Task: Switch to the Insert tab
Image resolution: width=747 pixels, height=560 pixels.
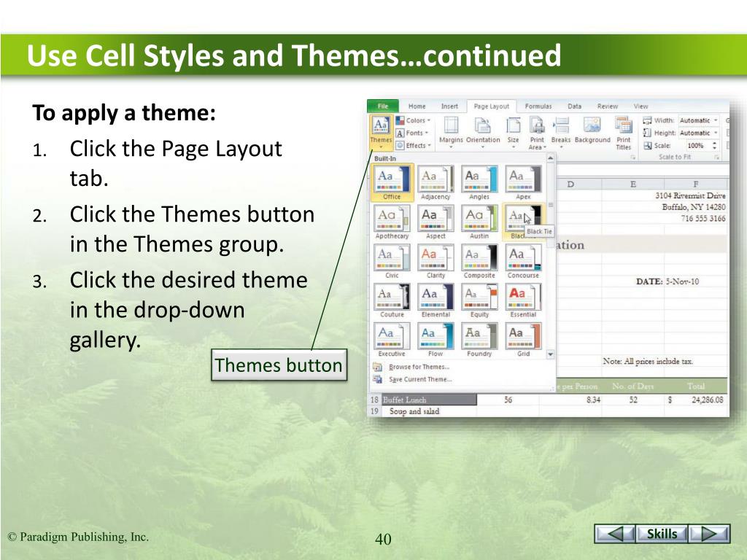Action: click(x=449, y=106)
